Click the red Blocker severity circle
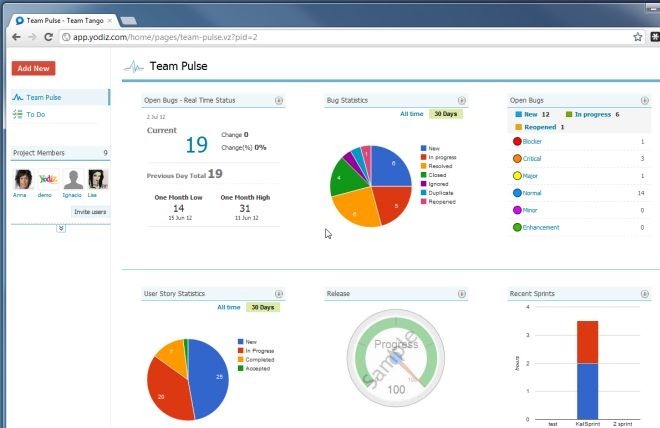 [x=517, y=141]
